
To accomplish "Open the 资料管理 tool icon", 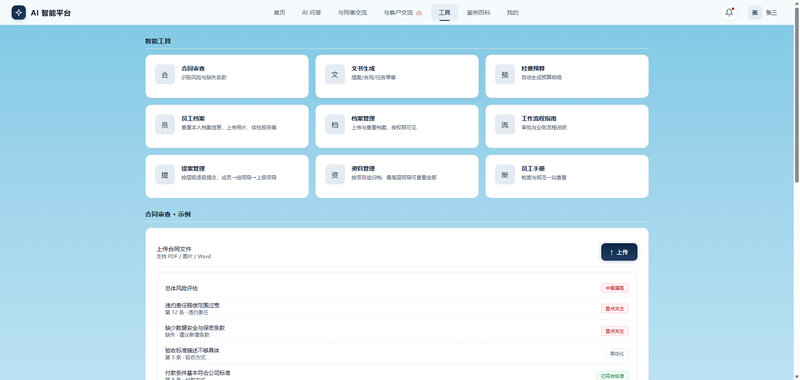I will point(335,174).
